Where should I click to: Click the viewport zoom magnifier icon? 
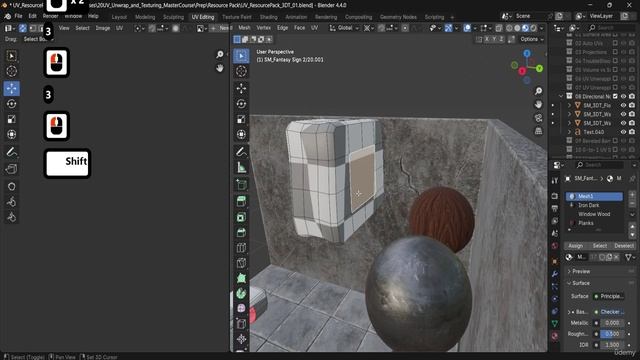(x=538, y=91)
